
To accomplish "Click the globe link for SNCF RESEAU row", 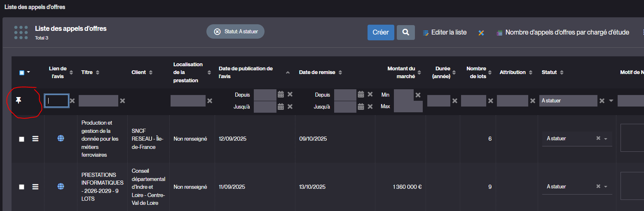I will pyautogui.click(x=61, y=139).
